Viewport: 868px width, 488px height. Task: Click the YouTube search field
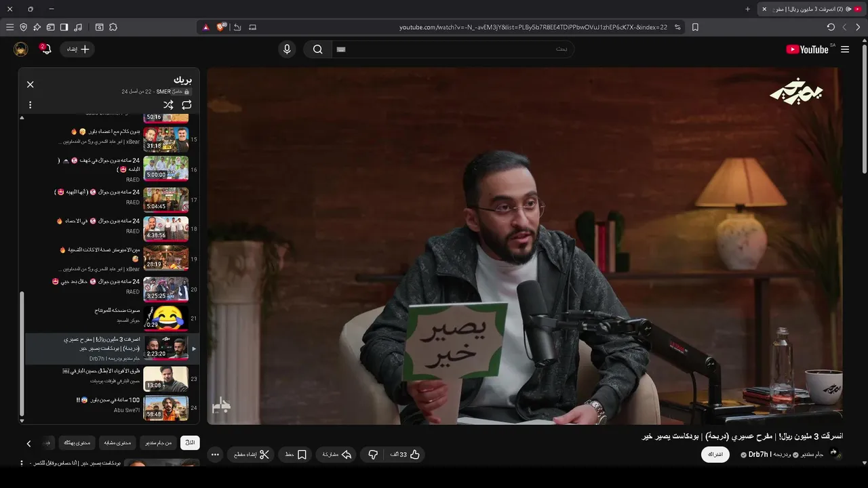[453, 49]
